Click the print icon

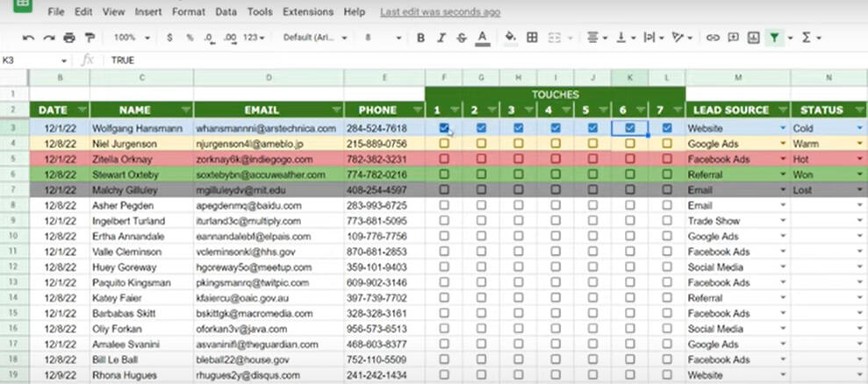(69, 38)
